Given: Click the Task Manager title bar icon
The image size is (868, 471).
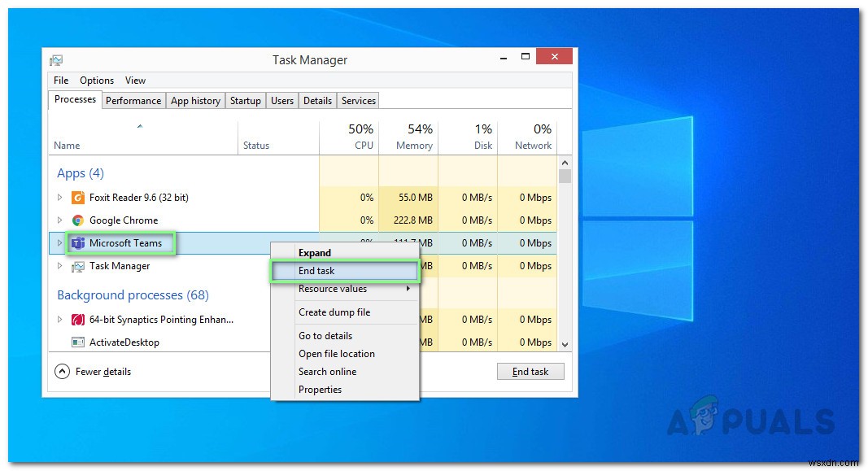Looking at the screenshot, I should (56, 59).
